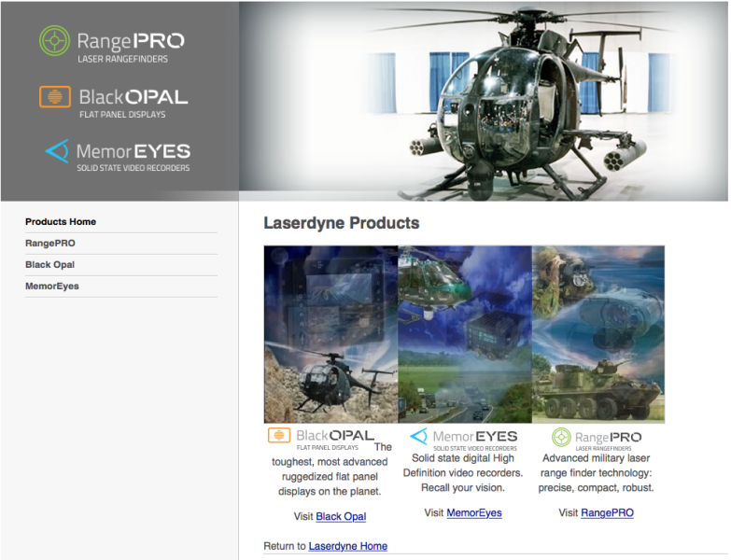This screenshot has height=560, width=731.
Task: Click the orange BlackOPAL display icon in header
Action: [54, 96]
